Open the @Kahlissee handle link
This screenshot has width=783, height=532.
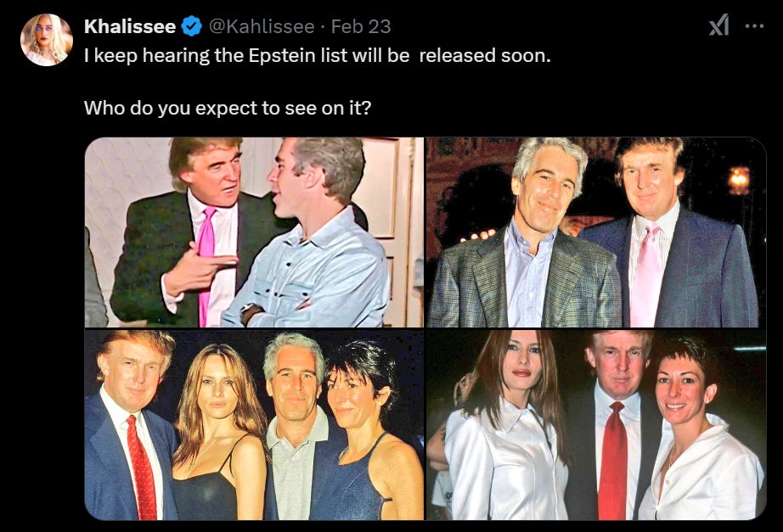[262, 26]
